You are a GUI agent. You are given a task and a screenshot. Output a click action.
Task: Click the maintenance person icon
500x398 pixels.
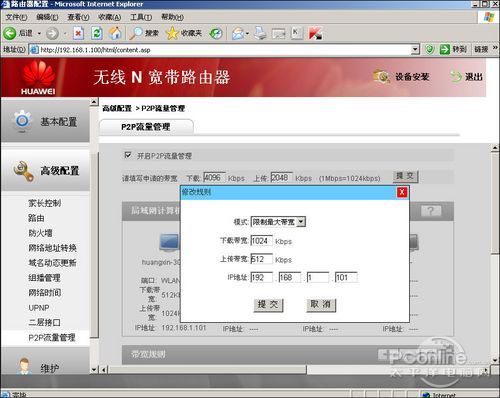23,367
